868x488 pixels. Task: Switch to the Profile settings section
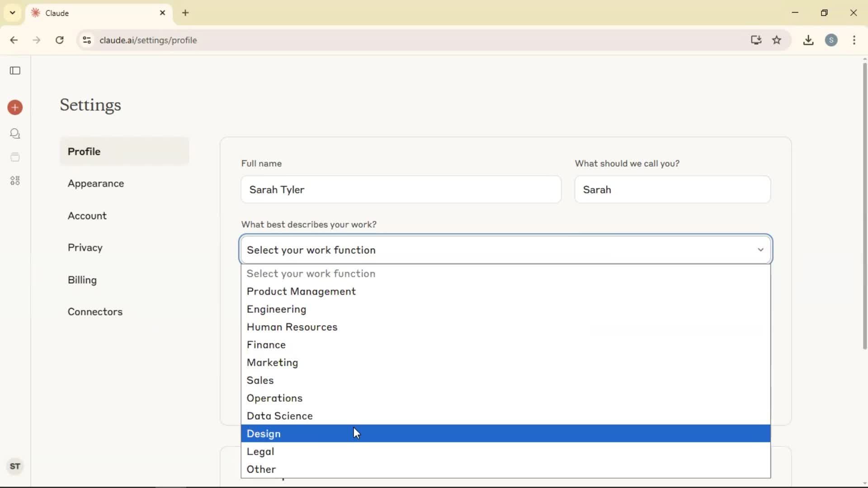(x=124, y=151)
